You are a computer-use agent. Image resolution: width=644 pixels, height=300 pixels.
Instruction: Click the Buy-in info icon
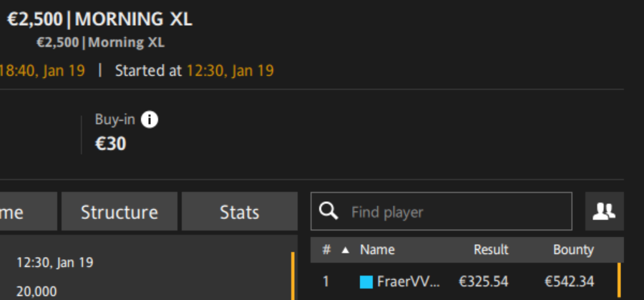pyautogui.click(x=150, y=120)
